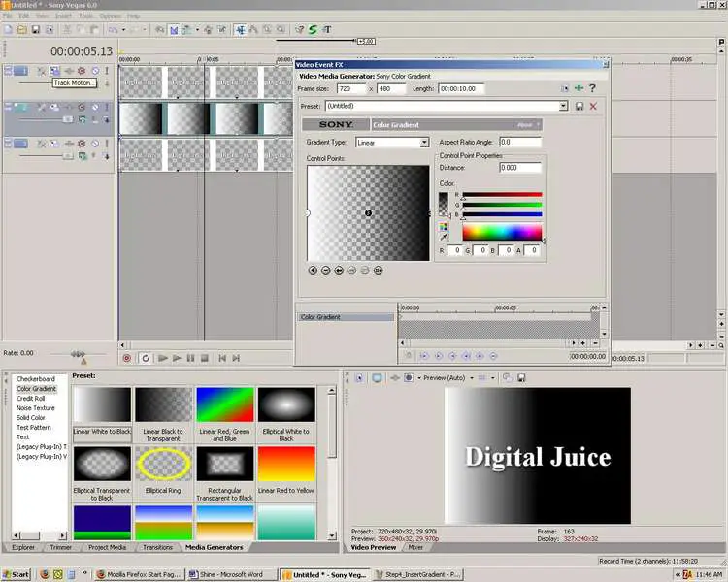Screen dimensions: 728x582
Task: Click the Aspect Ratio Angle field
Action: tap(520, 142)
